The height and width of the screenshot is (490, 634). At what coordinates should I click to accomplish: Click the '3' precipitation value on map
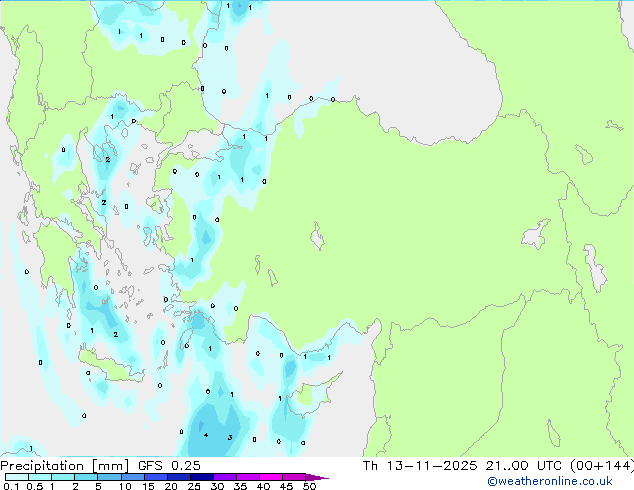(x=230, y=437)
